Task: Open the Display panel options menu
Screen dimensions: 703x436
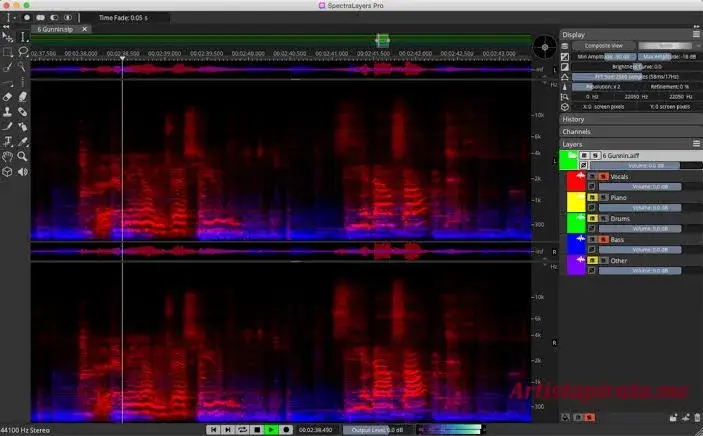Action: point(696,35)
